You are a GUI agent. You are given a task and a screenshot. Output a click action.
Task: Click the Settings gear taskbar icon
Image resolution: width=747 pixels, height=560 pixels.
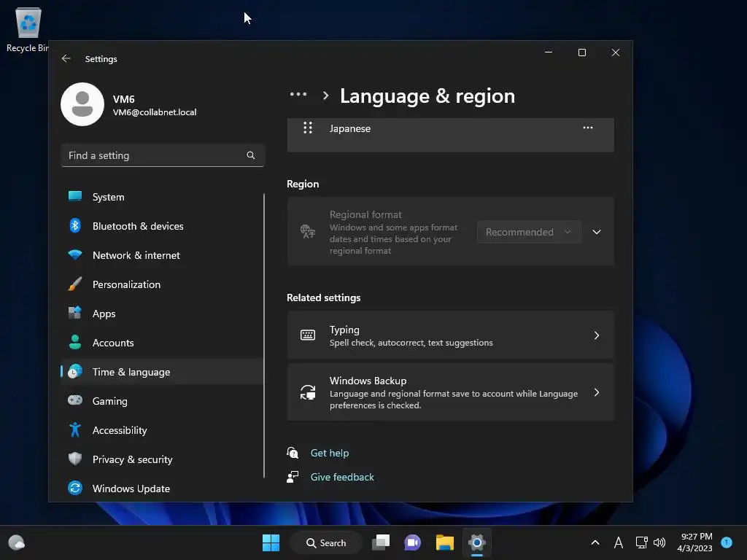(477, 542)
